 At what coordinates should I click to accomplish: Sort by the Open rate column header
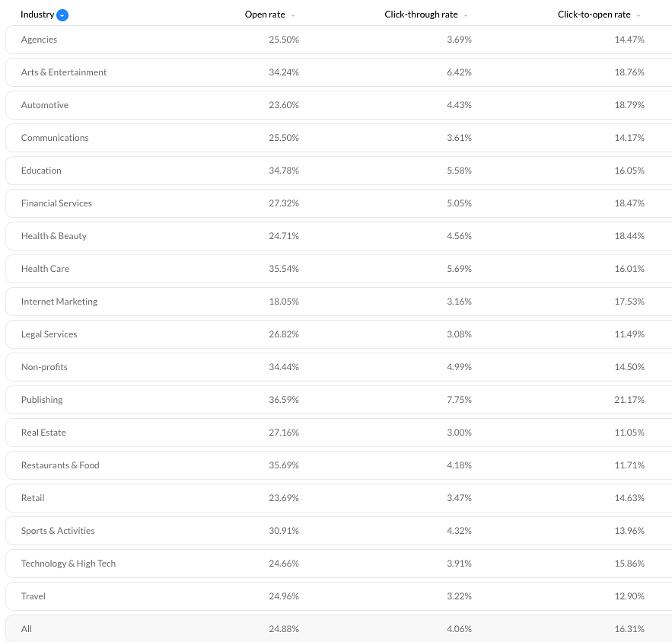[x=265, y=14]
